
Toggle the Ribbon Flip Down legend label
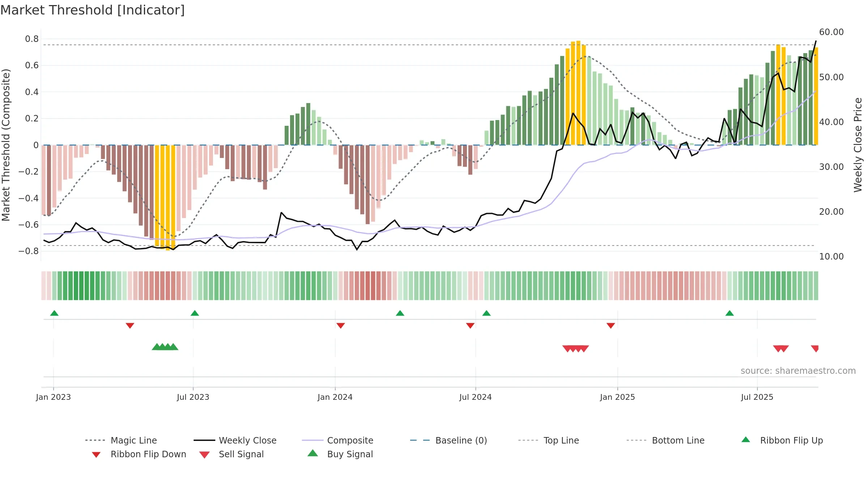pos(148,454)
